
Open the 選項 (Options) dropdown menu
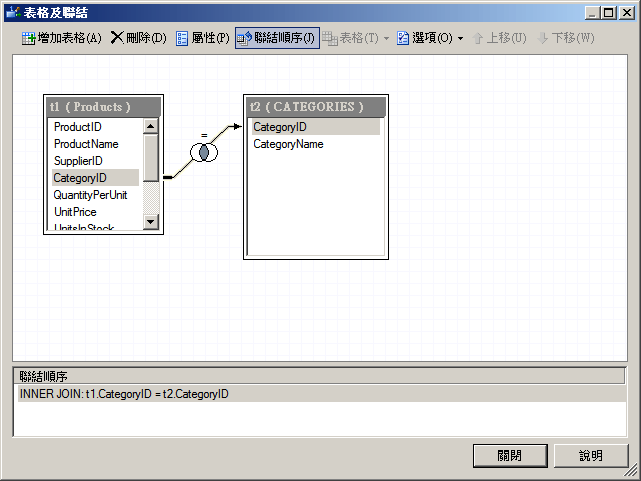430,38
